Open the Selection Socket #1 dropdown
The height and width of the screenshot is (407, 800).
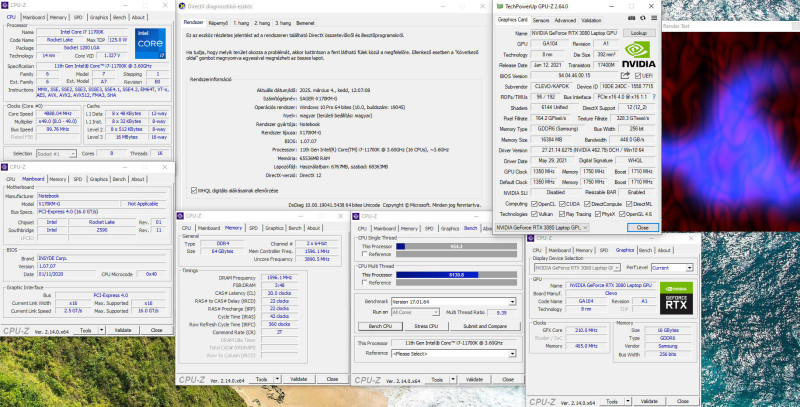(56, 154)
